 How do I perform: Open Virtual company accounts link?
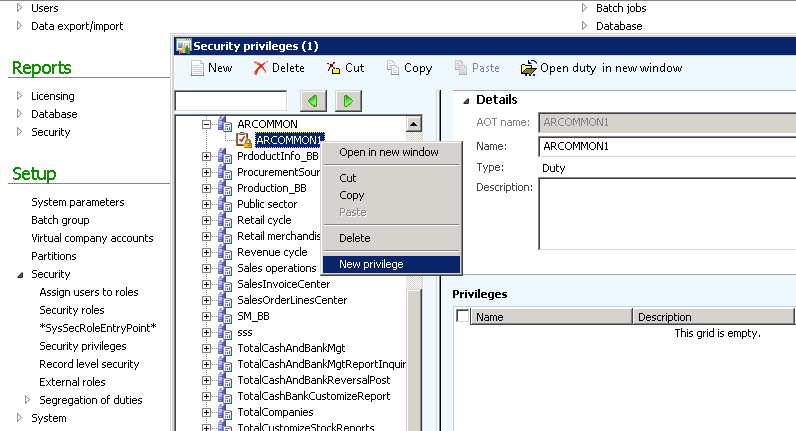[x=92, y=238]
